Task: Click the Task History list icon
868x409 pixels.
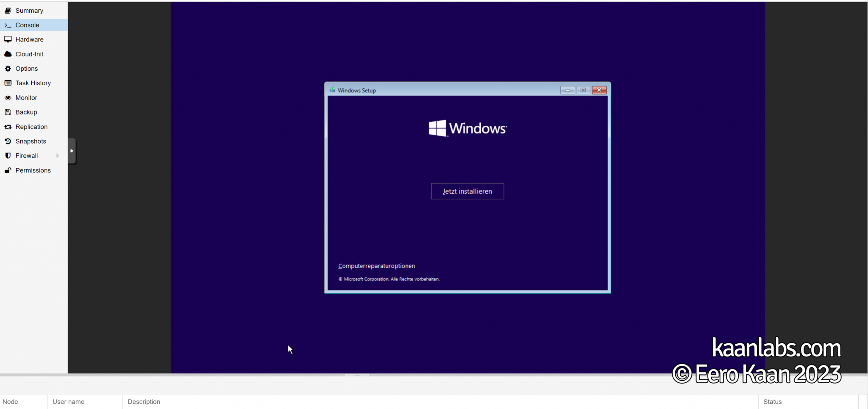Action: (8, 83)
